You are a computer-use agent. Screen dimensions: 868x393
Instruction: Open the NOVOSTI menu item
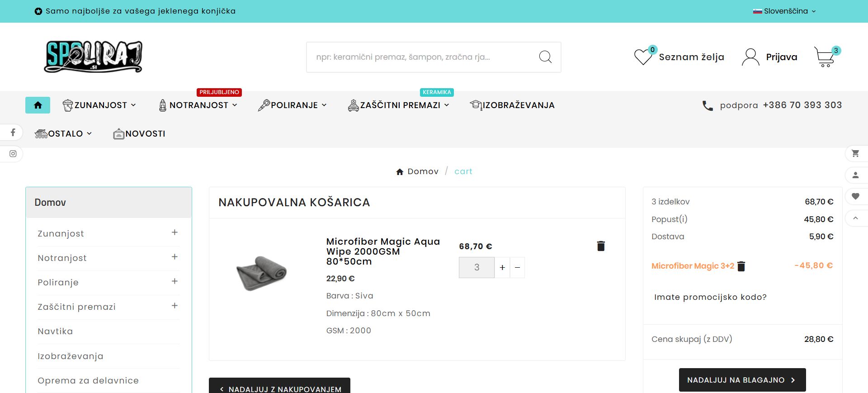(139, 134)
